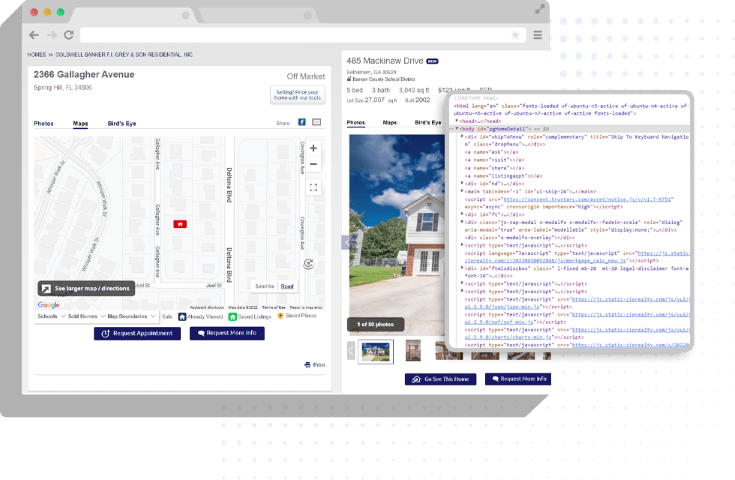Open Photos tab on Mackinaw Drive listing

[356, 122]
